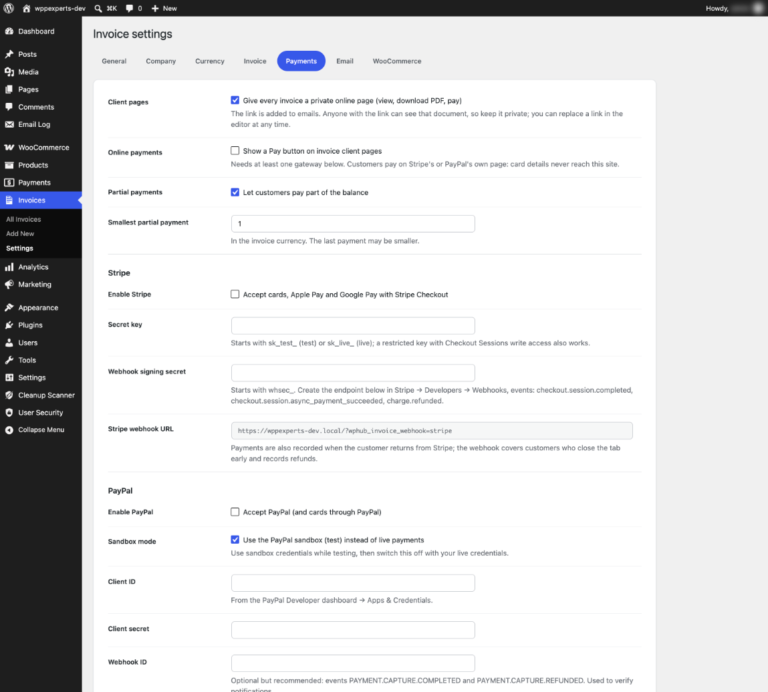Check the Accept PayPal checkbox
768x692 pixels.
click(235, 512)
